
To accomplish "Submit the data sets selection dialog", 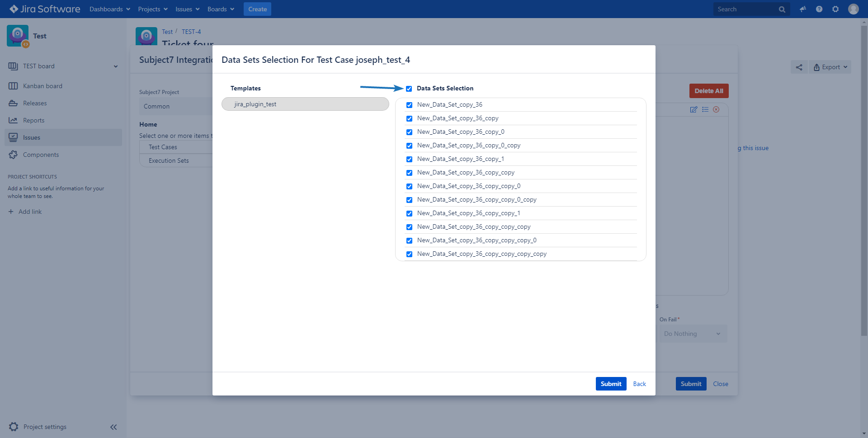I will [611, 384].
